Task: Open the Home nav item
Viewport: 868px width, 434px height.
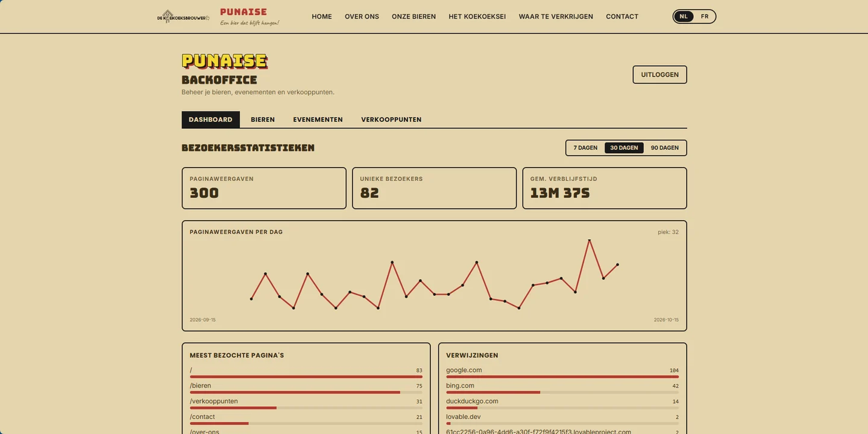Action: point(322,17)
